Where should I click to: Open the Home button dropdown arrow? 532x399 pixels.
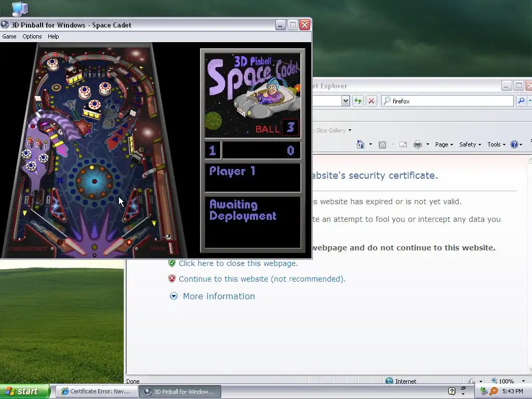(x=370, y=144)
